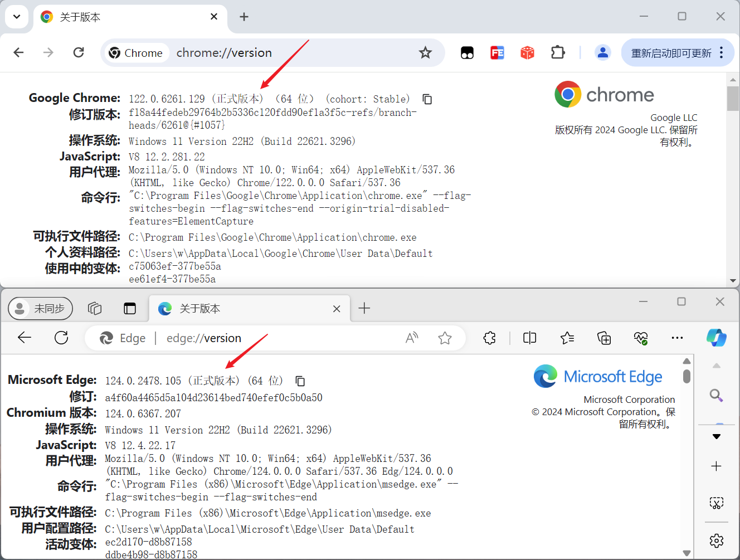Toggle Edge split screen
Image resolution: width=740 pixels, height=560 pixels.
coord(530,338)
